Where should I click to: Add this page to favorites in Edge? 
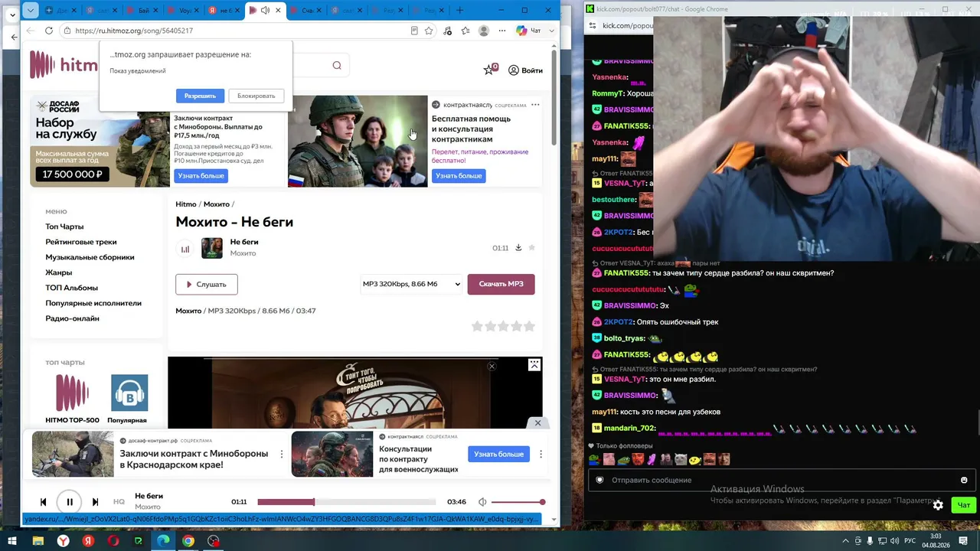click(x=429, y=31)
